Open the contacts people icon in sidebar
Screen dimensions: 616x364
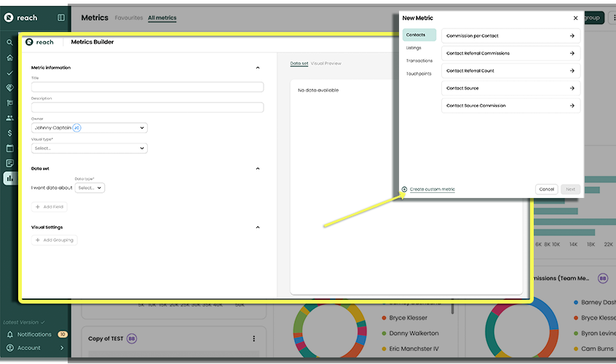9,118
